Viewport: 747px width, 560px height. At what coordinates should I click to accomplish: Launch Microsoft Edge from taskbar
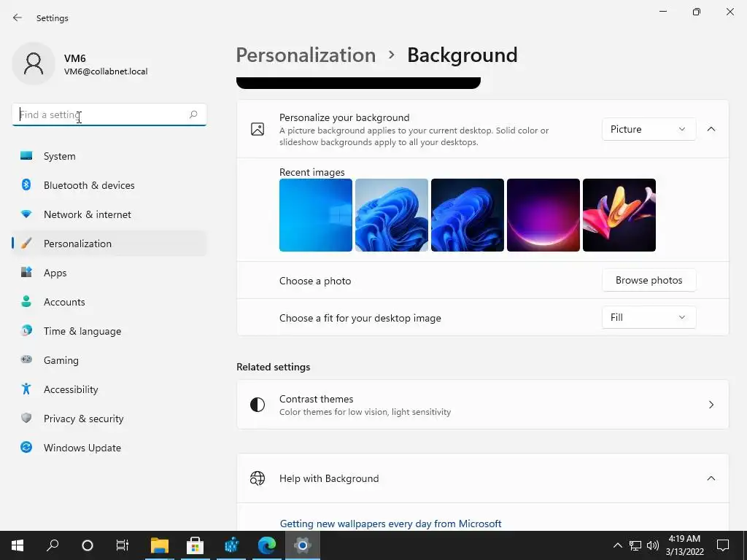(267, 545)
